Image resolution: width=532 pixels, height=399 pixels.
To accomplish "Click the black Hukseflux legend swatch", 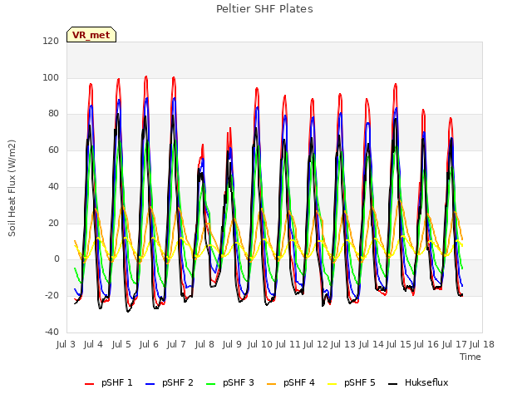I will pyautogui.click(x=393, y=384).
